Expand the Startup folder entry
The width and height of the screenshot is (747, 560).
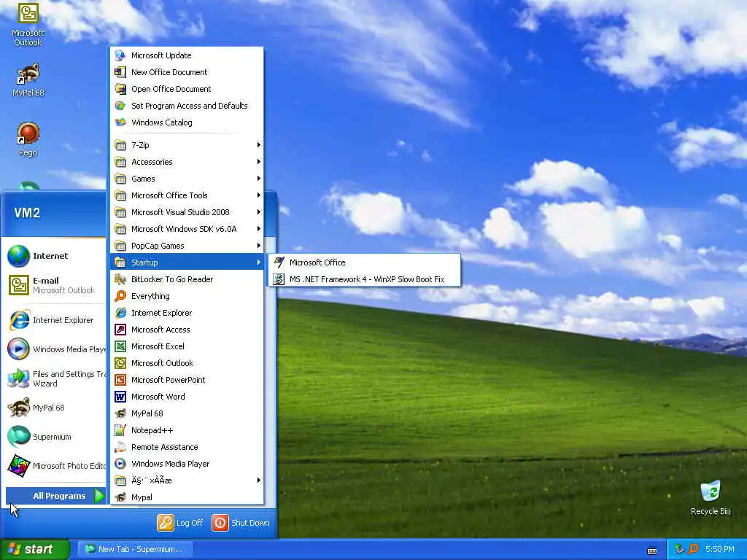187,262
